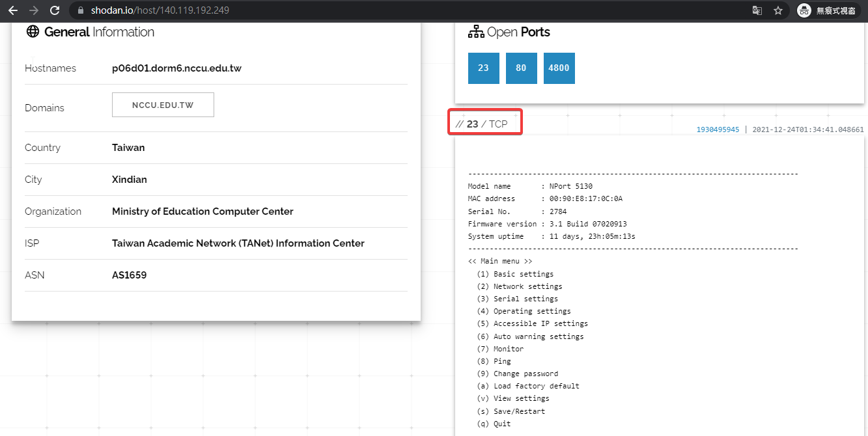This screenshot has width=868, height=436.
Task: Click the country value Taiwan
Action: pos(128,148)
